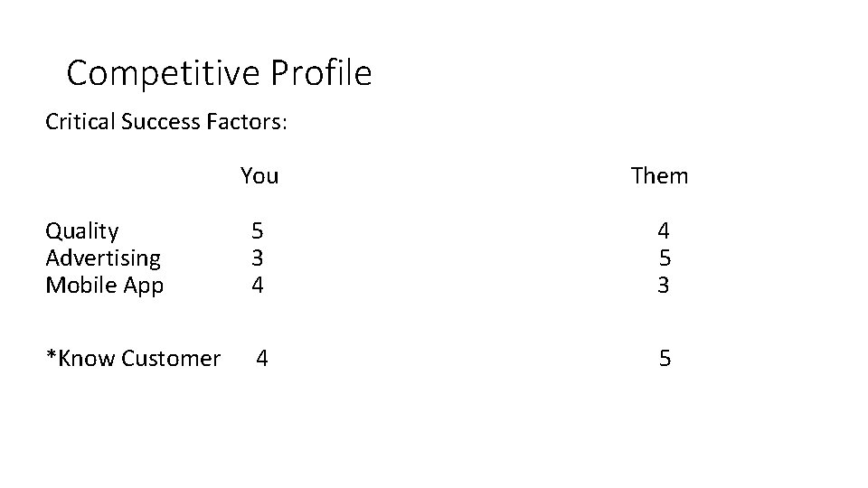Click the Competitive Profile title

coord(219,73)
